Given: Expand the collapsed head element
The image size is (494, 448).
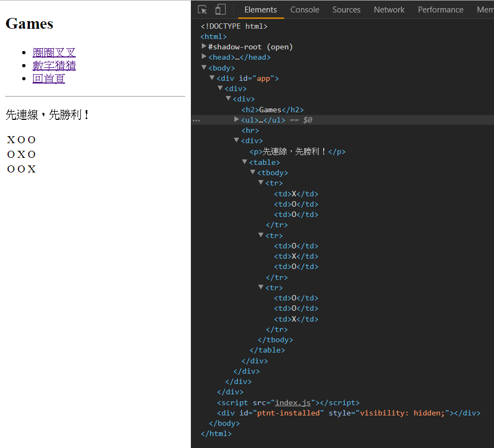Looking at the screenshot, I should tap(204, 57).
